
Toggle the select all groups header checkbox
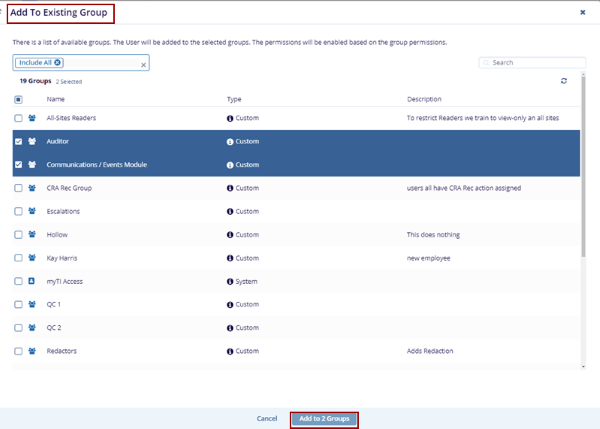[x=18, y=99]
